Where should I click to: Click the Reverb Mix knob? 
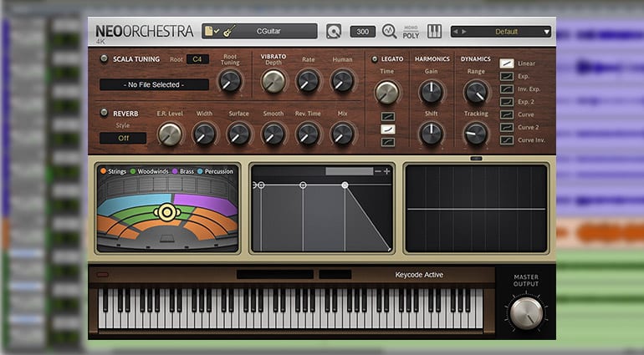tap(342, 134)
